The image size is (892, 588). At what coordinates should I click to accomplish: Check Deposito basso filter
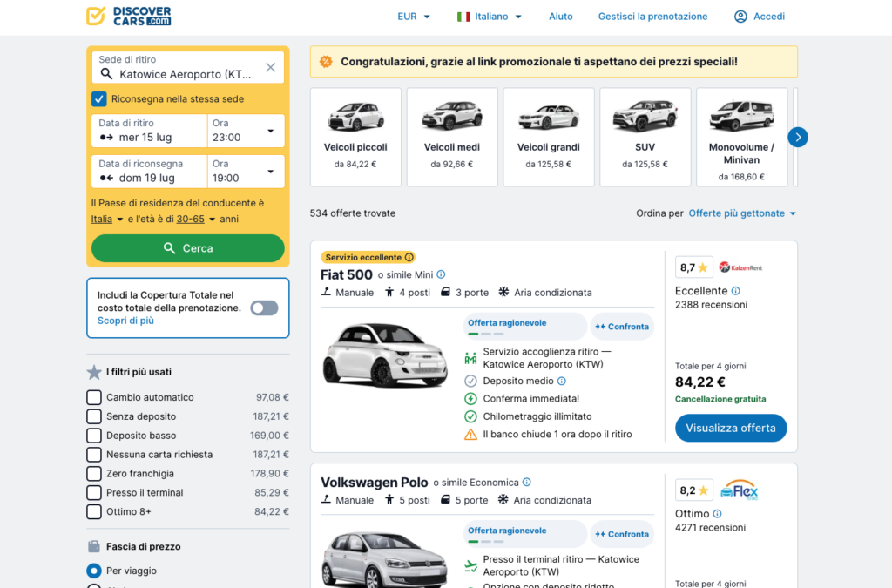tap(94, 435)
